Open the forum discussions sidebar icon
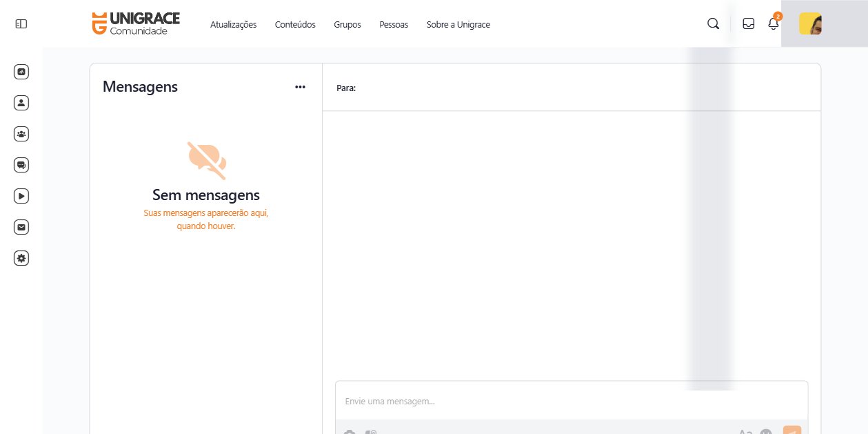Screen dimensions: 868x434 pos(21,165)
